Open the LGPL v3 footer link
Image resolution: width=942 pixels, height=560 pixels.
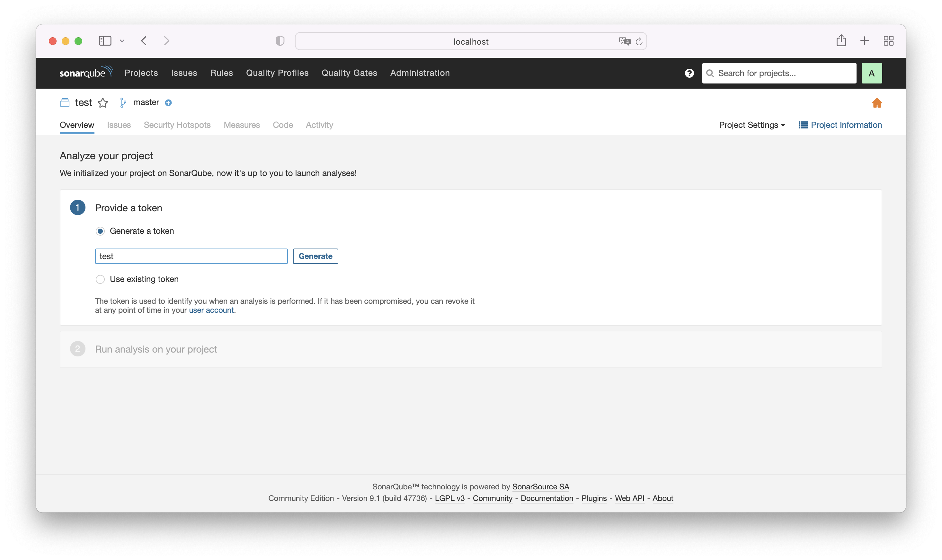pyautogui.click(x=449, y=498)
